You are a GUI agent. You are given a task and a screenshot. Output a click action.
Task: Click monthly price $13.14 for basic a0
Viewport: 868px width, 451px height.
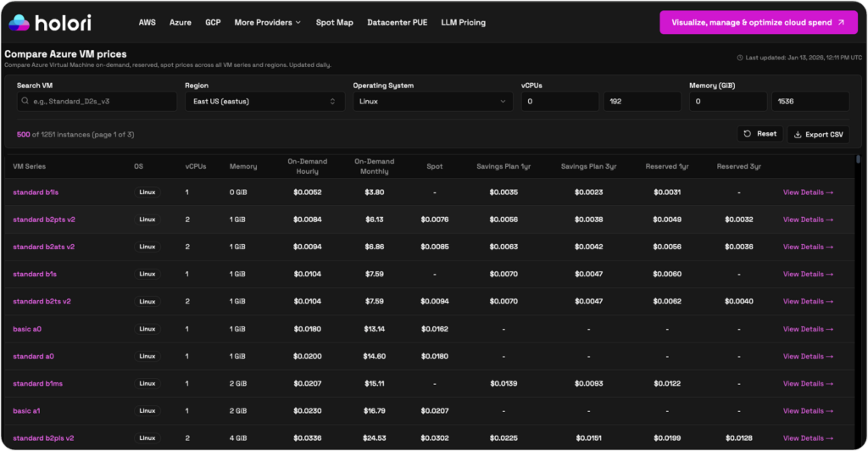tap(374, 329)
